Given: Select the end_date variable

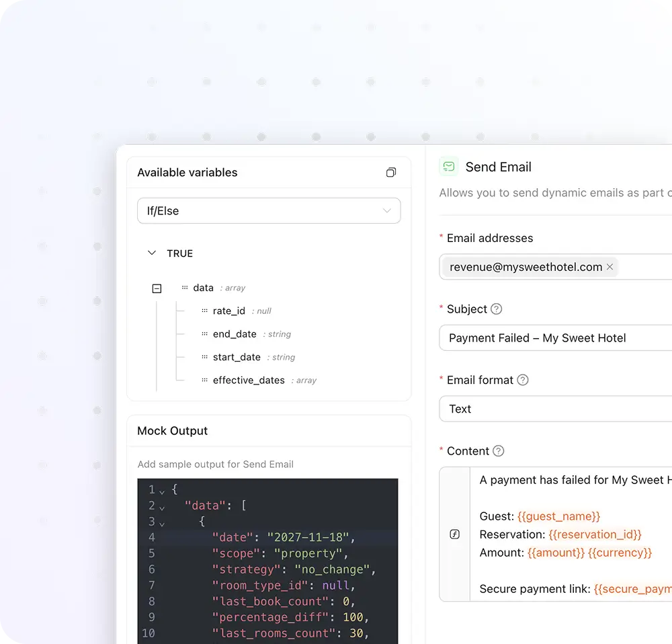Looking at the screenshot, I should [235, 334].
